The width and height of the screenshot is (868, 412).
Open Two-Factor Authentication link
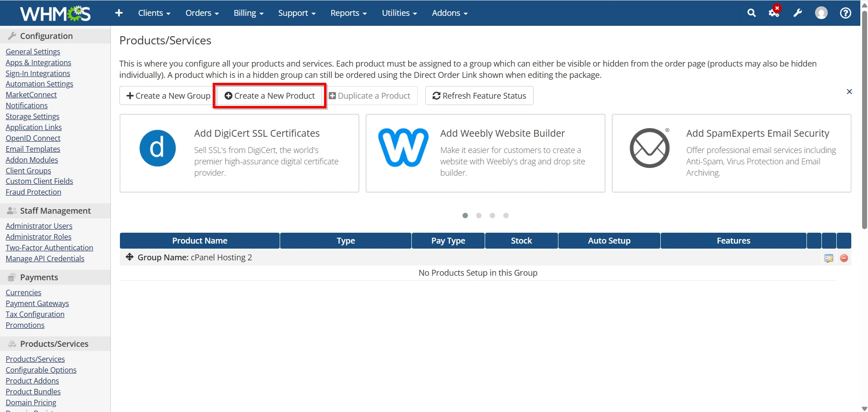[49, 248]
